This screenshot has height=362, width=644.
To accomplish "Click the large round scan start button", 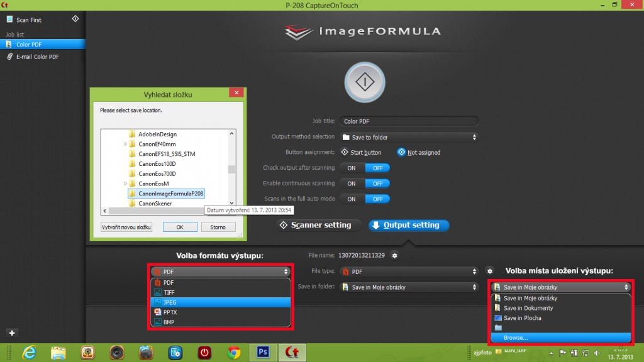I will point(365,82).
